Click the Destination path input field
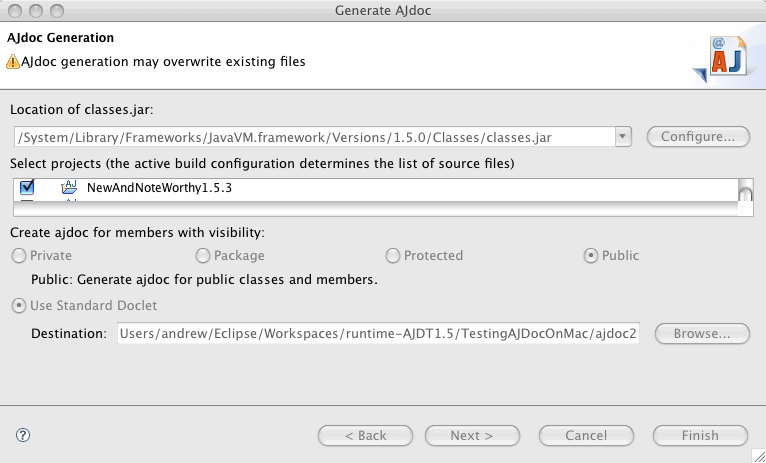The image size is (766, 463). pos(378,334)
